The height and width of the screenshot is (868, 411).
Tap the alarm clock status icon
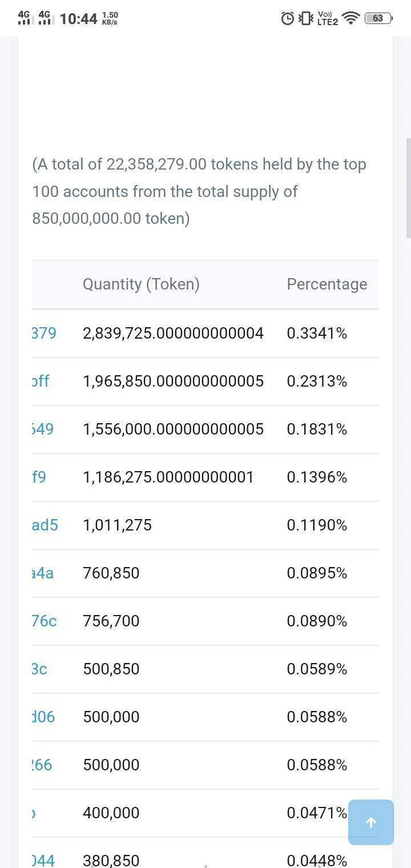[x=288, y=18]
